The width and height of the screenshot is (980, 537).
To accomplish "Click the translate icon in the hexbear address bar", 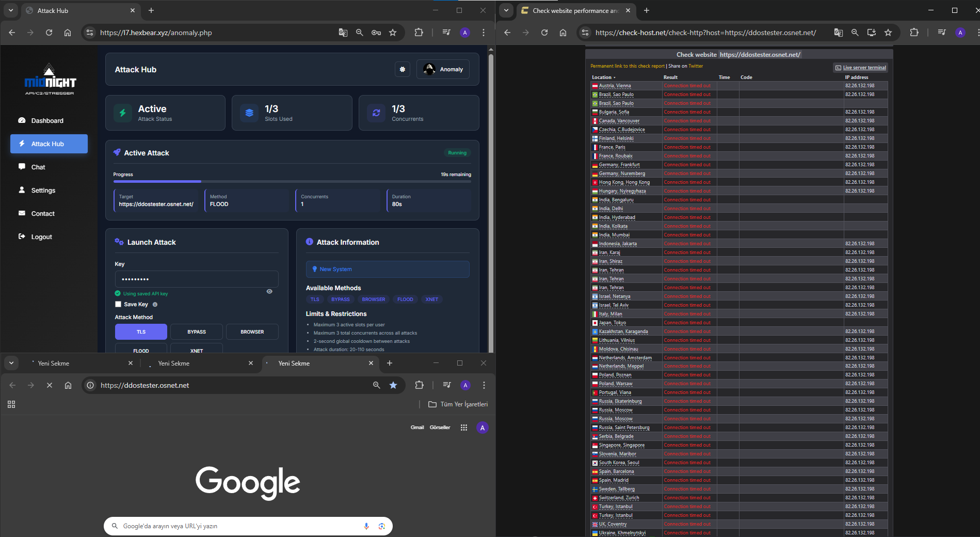I will click(x=343, y=33).
